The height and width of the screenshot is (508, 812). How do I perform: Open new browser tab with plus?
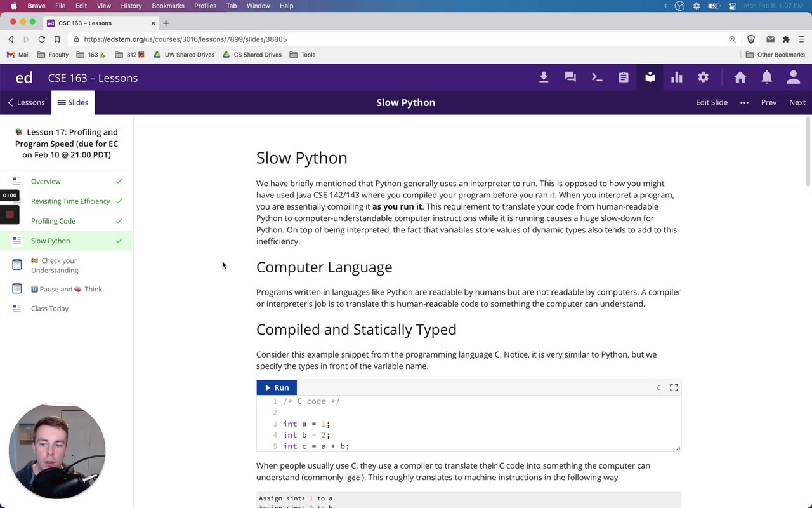click(x=166, y=23)
